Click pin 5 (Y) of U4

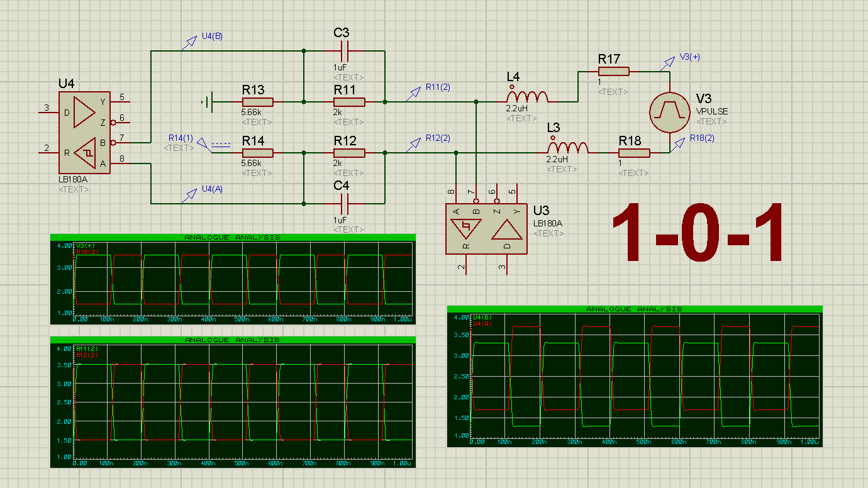[121, 101]
